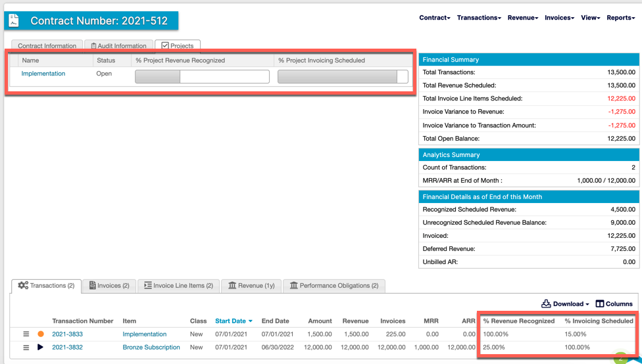This screenshot has width=642, height=364.
Task: Click Recognized Scheduled Revenue value 4,500.00
Action: [x=623, y=210]
